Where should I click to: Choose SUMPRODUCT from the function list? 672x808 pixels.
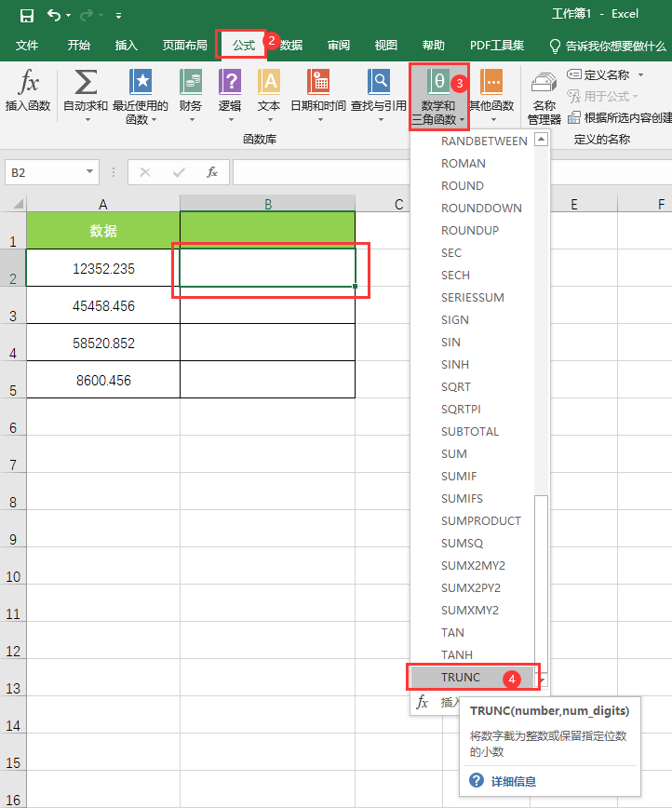(x=472, y=521)
